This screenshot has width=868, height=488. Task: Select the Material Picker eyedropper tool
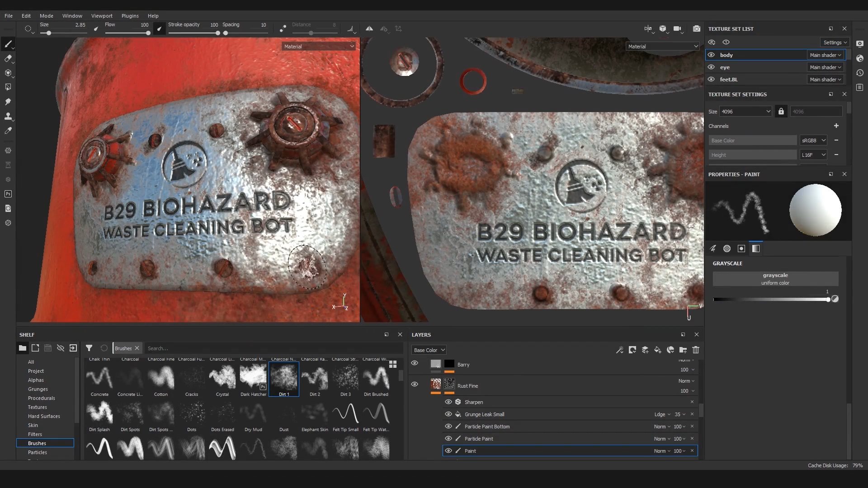coord(8,131)
